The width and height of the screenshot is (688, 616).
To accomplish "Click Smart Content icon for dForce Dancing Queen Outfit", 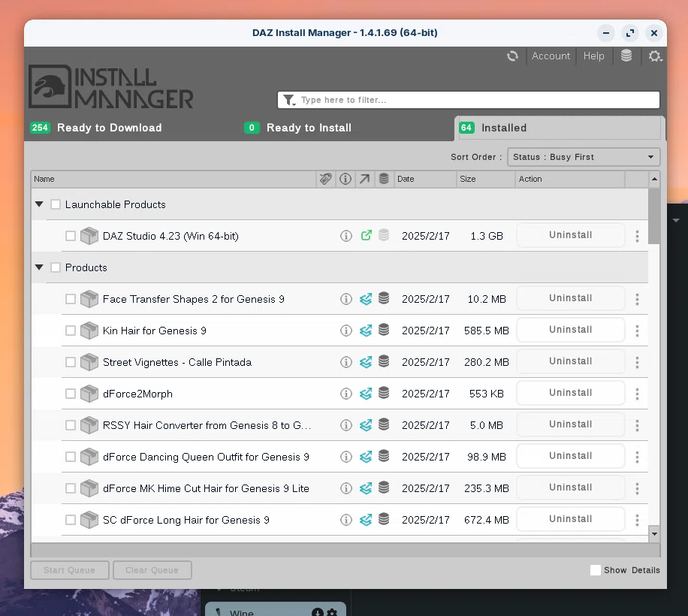I will coord(366,457).
